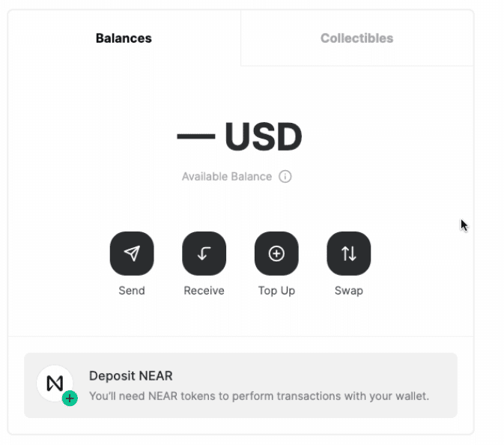504x445 pixels.
Task: Click the Deposit NEAR heading
Action: 131,375
